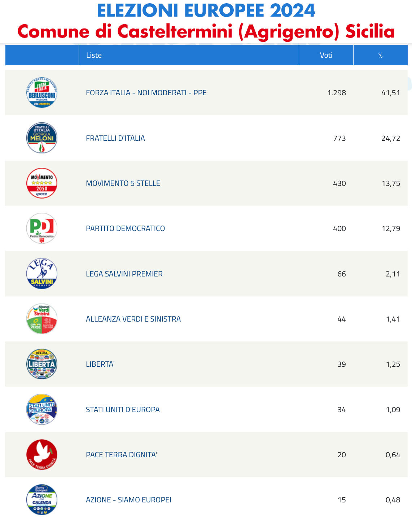Viewport: 412px width, 532px height.
Task: Select the Voti column header
Action: click(x=326, y=55)
